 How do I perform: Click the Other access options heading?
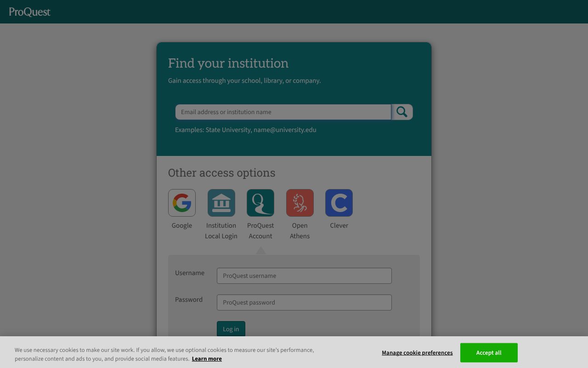(x=221, y=172)
